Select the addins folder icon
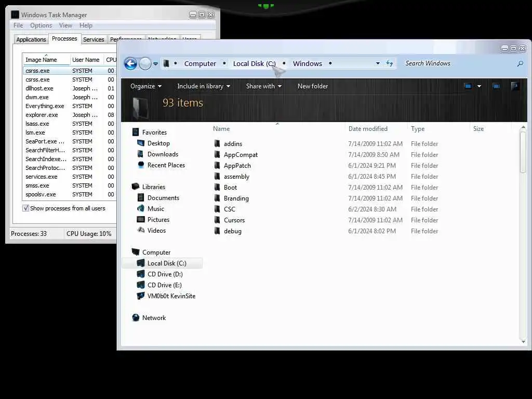 coord(217,143)
